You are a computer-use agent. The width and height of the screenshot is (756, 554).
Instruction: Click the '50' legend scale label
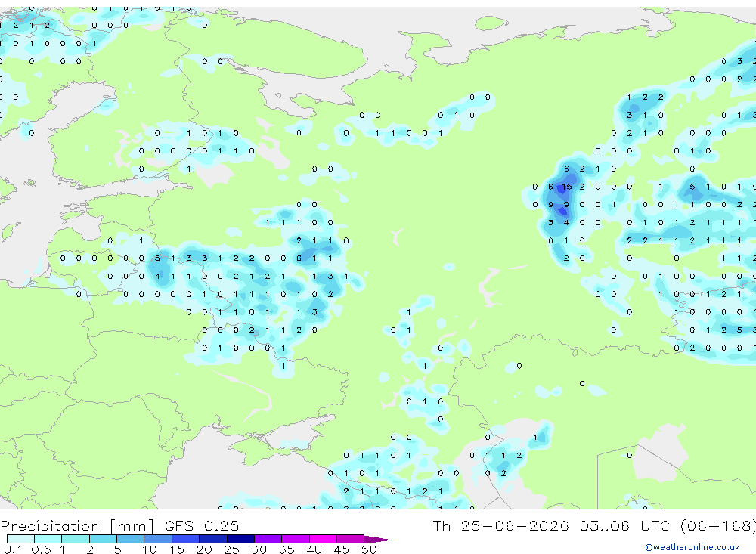pyautogui.click(x=369, y=549)
